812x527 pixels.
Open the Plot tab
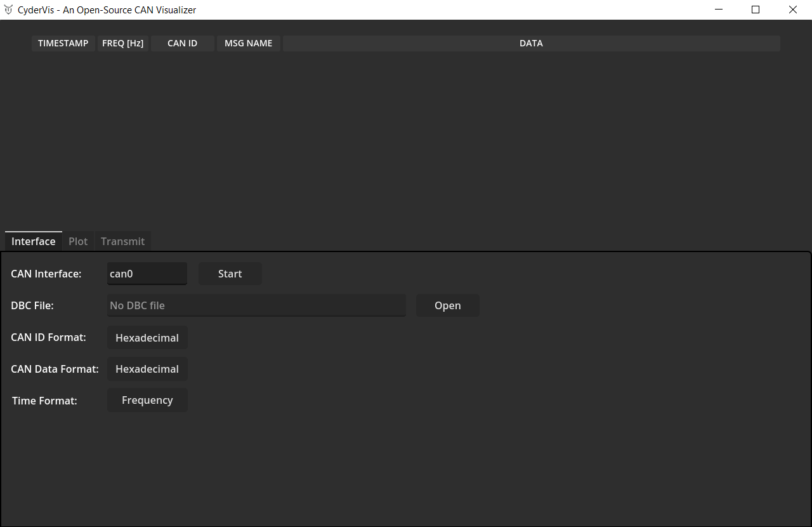click(x=78, y=241)
